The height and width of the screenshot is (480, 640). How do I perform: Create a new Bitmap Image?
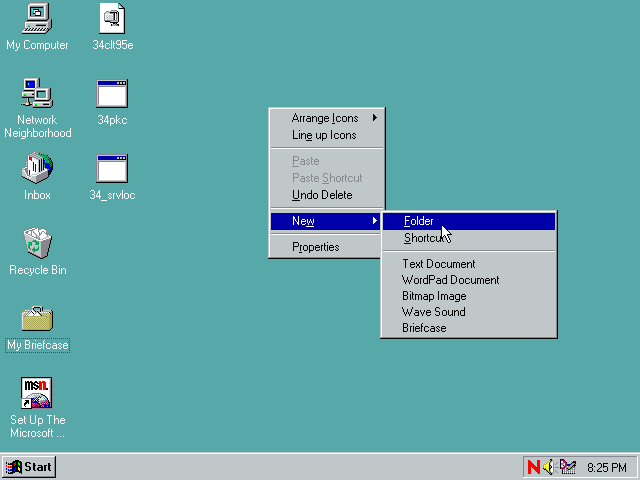[x=469, y=296]
